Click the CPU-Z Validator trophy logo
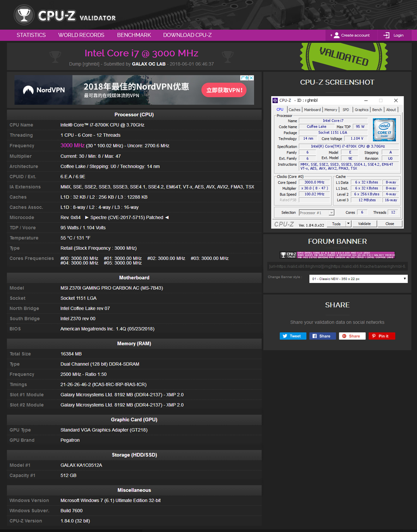The height and width of the screenshot is (532, 417). 24,15
